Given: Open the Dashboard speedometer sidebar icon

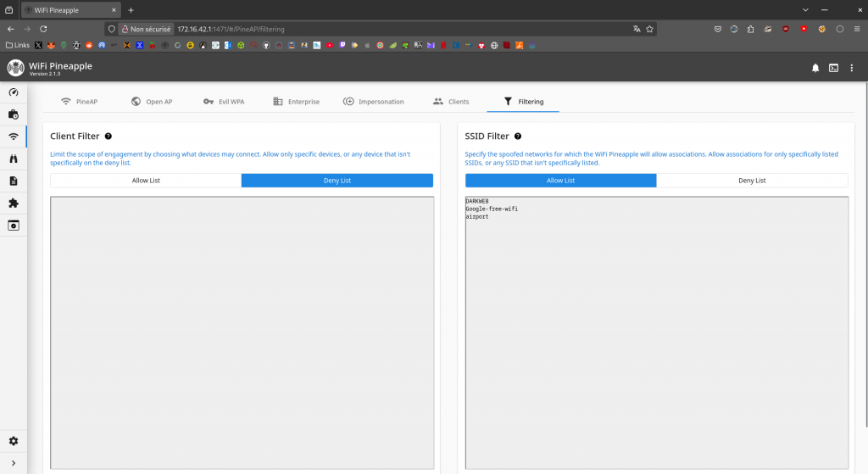Looking at the screenshot, I should point(14,92).
